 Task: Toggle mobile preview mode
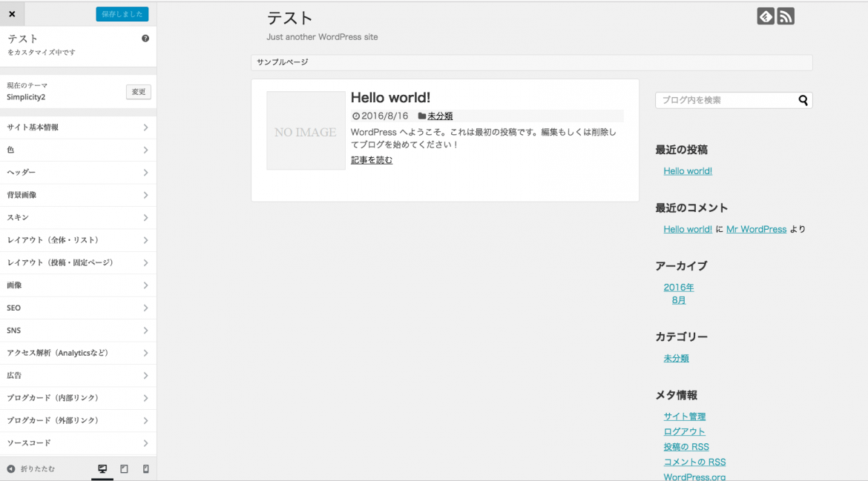pyautogui.click(x=145, y=468)
